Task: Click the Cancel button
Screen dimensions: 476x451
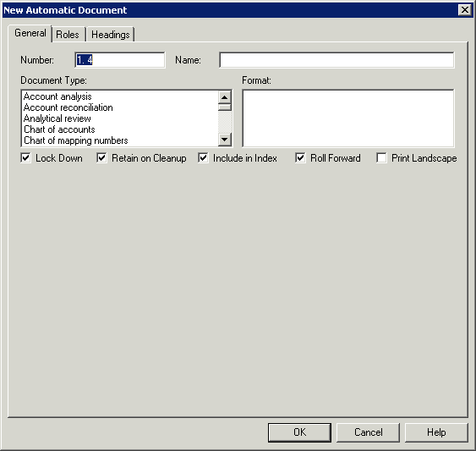Action: point(368,432)
